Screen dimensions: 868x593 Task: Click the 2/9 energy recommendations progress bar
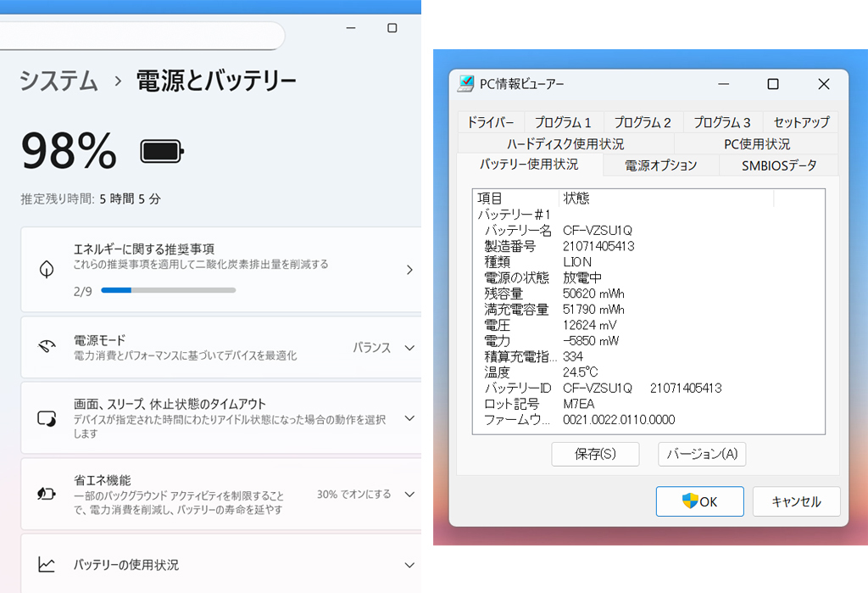(168, 290)
